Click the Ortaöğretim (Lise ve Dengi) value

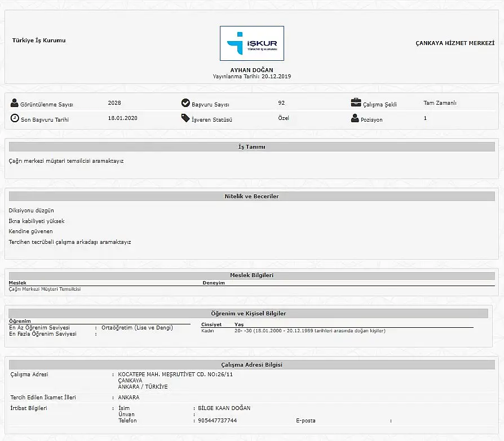coord(137,328)
